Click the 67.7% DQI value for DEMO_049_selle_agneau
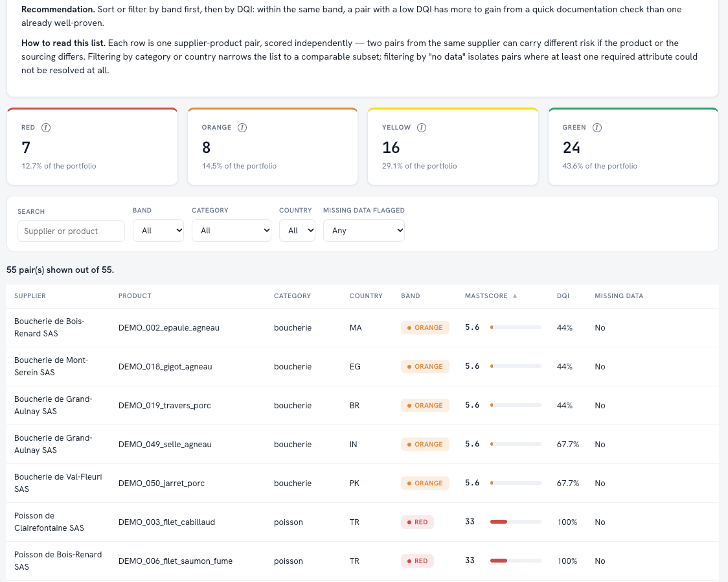The height and width of the screenshot is (582, 728). (x=568, y=445)
